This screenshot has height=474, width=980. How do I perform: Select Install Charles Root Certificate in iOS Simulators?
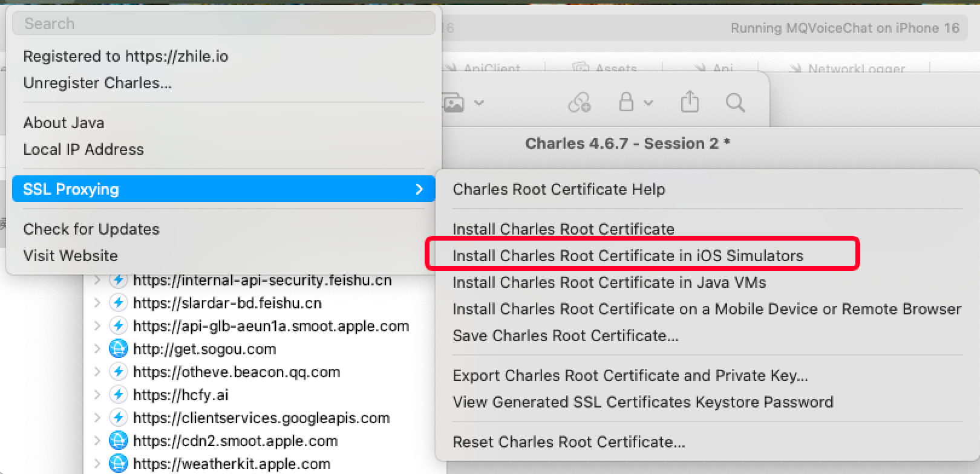[627, 256]
